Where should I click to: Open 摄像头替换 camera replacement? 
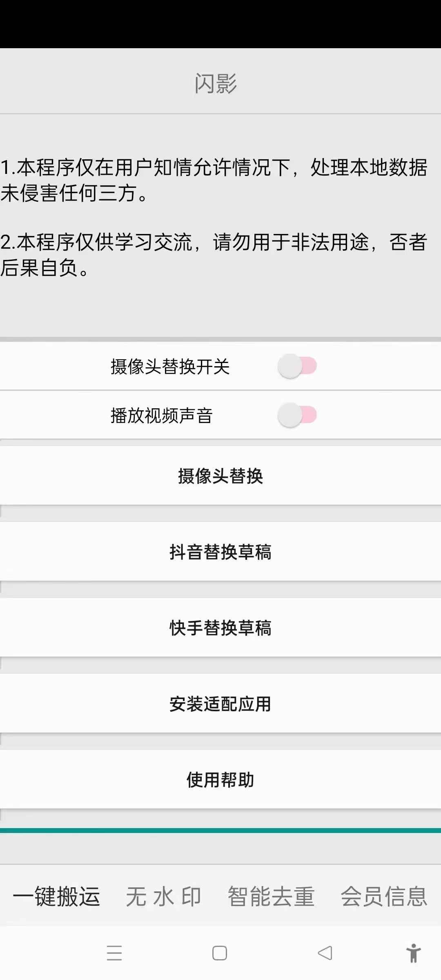click(x=220, y=476)
